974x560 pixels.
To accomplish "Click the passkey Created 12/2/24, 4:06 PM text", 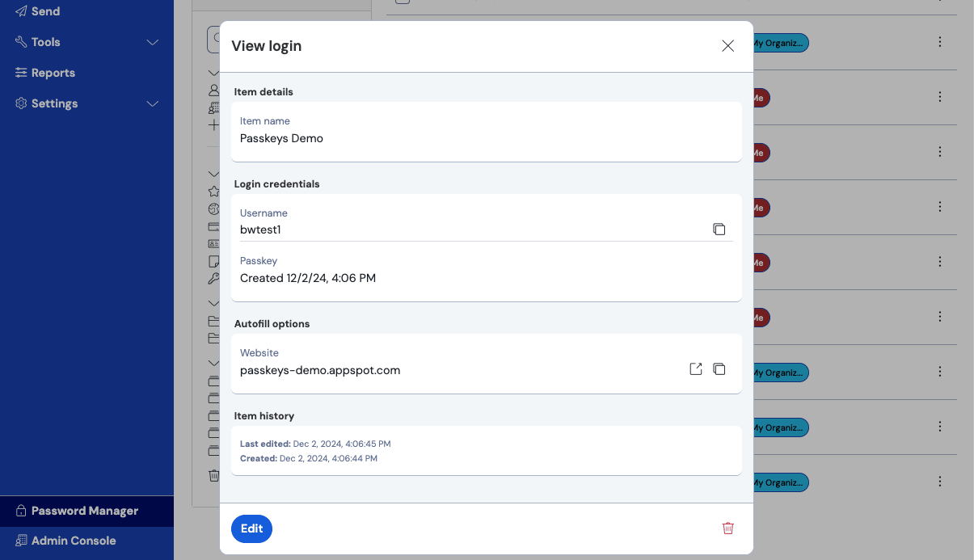I will coord(308,278).
